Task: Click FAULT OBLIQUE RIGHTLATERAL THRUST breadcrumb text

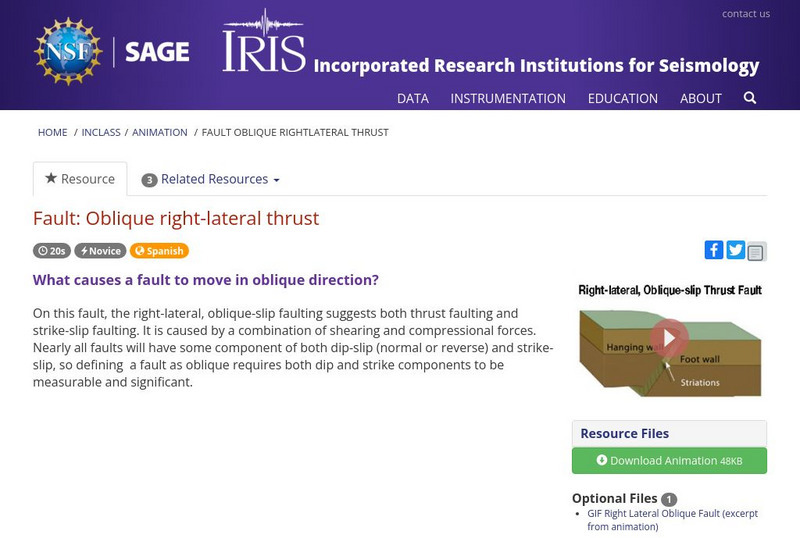Action: click(x=295, y=132)
